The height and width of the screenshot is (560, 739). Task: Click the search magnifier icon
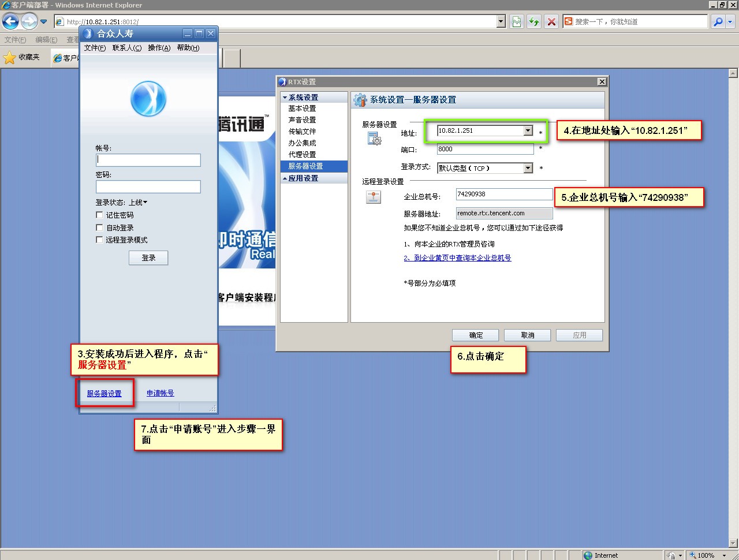(x=718, y=22)
